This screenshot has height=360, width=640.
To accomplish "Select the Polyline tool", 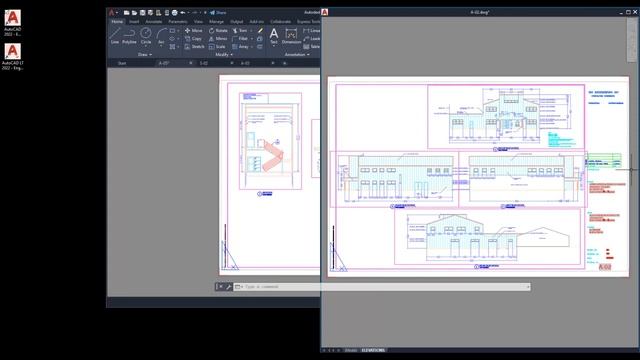I will click(x=129, y=36).
